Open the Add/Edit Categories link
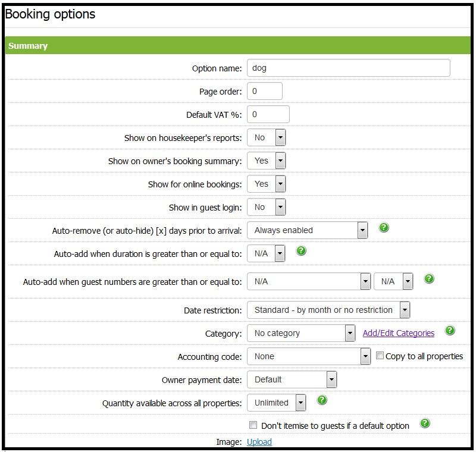The height and width of the screenshot is (452, 476). [399, 333]
